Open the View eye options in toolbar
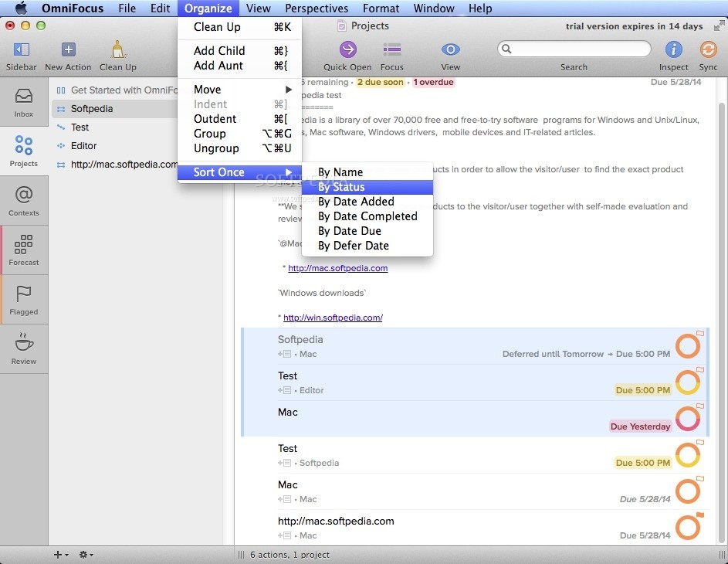Screen dimensions: 728x564 pyautogui.click(x=450, y=49)
